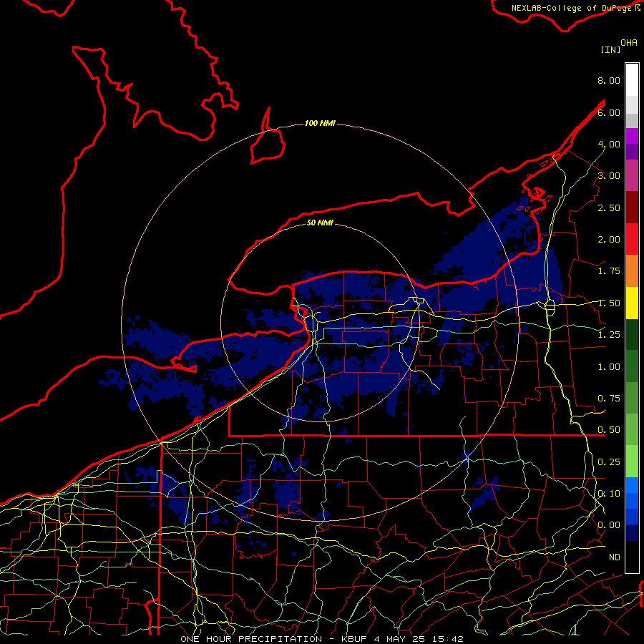Click the 0.75 legend value
644x644 pixels.
609,399
